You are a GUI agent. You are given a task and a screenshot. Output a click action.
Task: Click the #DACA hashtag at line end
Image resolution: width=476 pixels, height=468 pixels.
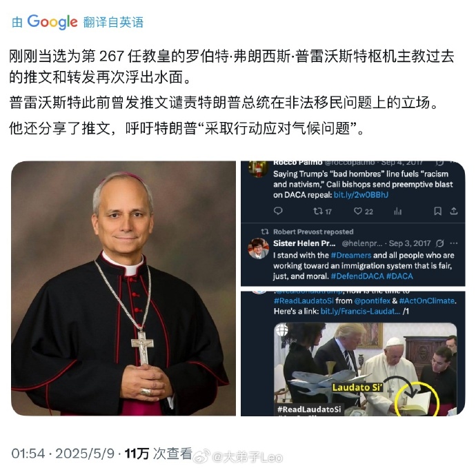(x=399, y=276)
